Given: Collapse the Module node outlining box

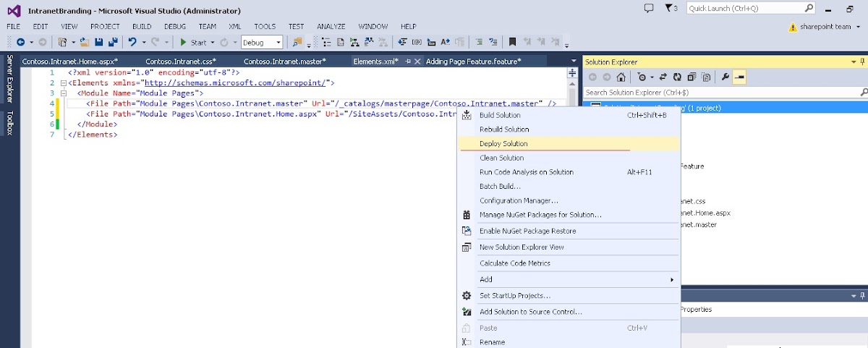Looking at the screenshot, I should click(x=64, y=93).
